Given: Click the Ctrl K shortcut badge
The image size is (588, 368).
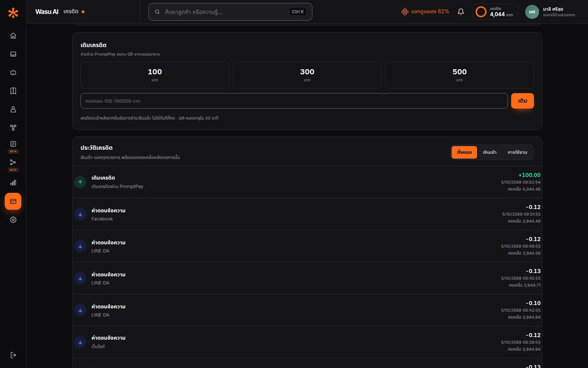Looking at the screenshot, I should click(298, 12).
